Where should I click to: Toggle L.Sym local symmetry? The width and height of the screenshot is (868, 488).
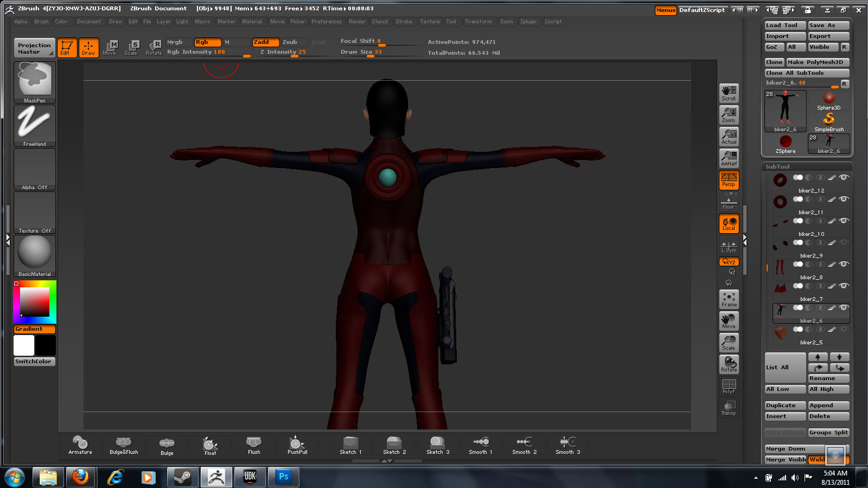pos(729,247)
